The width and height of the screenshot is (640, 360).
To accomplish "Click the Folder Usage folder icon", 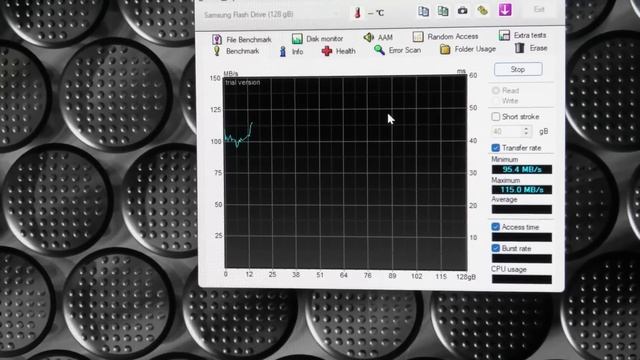I will click(x=445, y=49).
